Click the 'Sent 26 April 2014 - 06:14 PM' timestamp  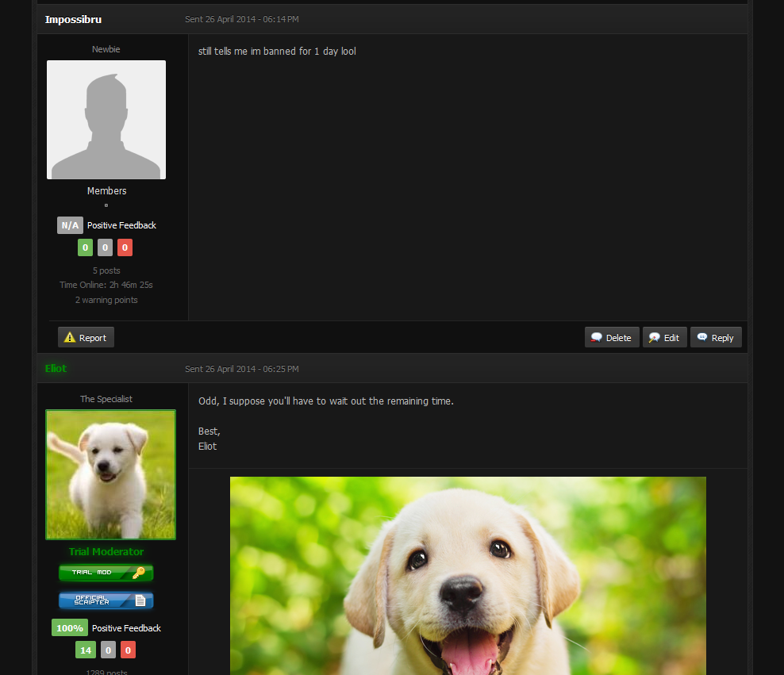pos(241,19)
